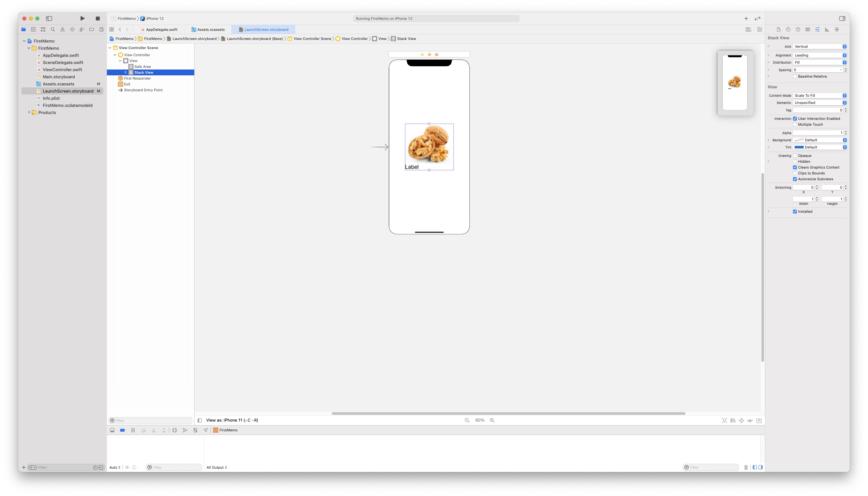Open the Tint color swatch
Image resolution: width=868 pixels, height=496 pixels.
coord(799,147)
